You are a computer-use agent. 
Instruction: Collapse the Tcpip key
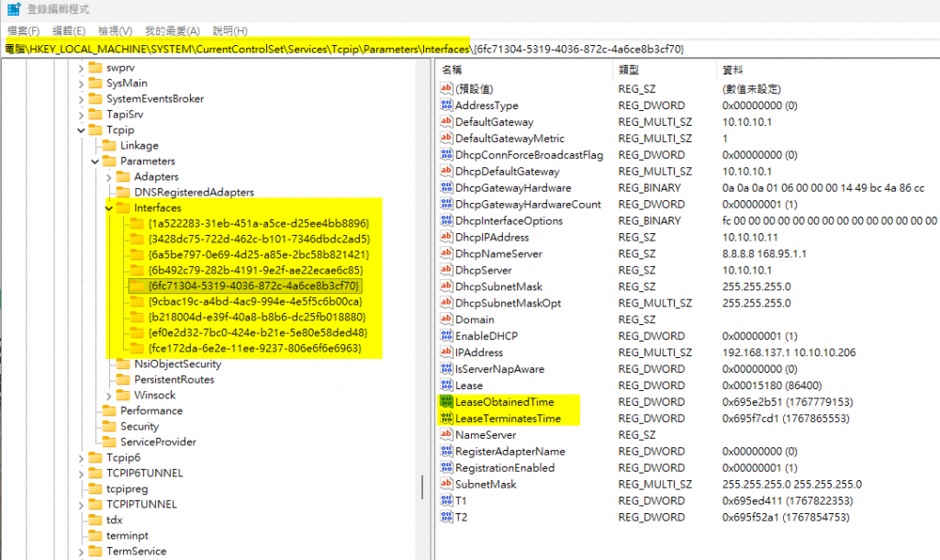(81, 130)
